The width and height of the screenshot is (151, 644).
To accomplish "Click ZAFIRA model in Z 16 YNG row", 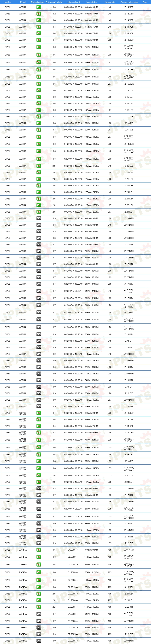I will (23, 550).
